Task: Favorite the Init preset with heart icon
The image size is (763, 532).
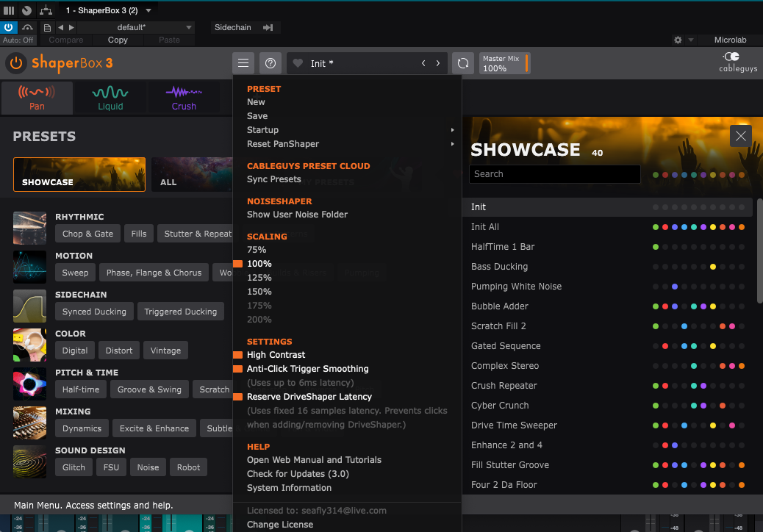Action: pos(298,63)
